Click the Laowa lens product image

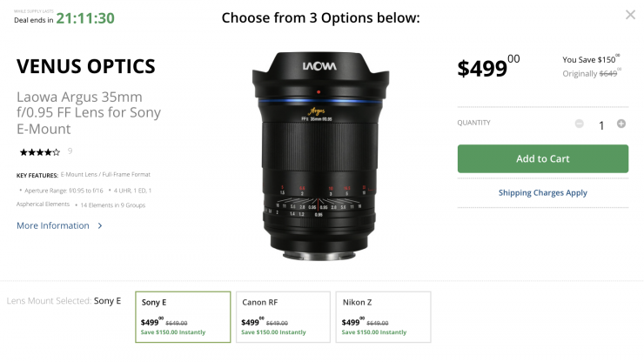[321, 157]
